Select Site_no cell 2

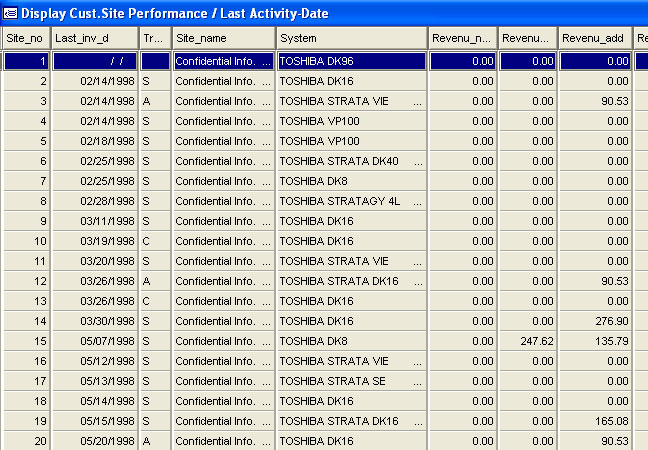coord(27,81)
